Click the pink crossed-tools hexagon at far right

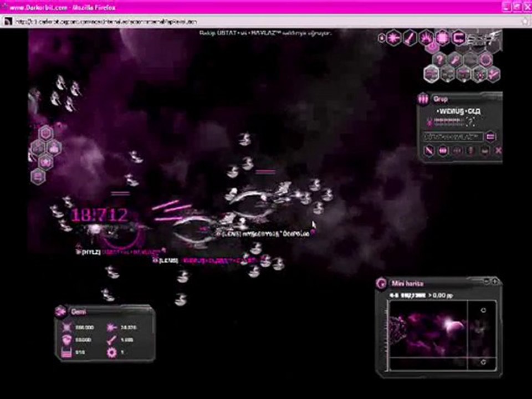pos(494,74)
